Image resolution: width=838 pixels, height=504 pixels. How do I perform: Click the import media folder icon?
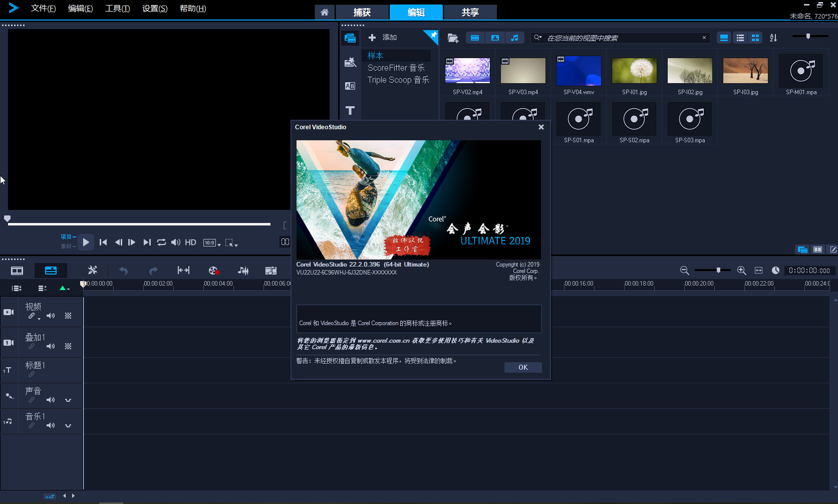tap(453, 38)
